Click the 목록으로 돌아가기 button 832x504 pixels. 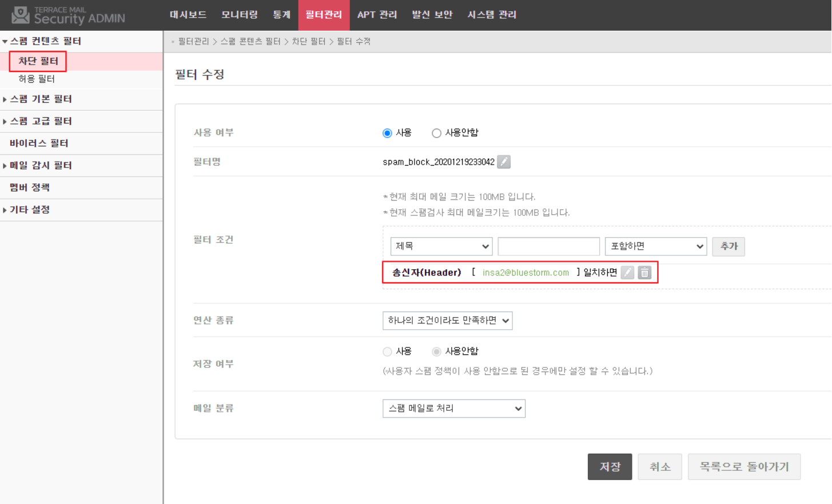743,467
